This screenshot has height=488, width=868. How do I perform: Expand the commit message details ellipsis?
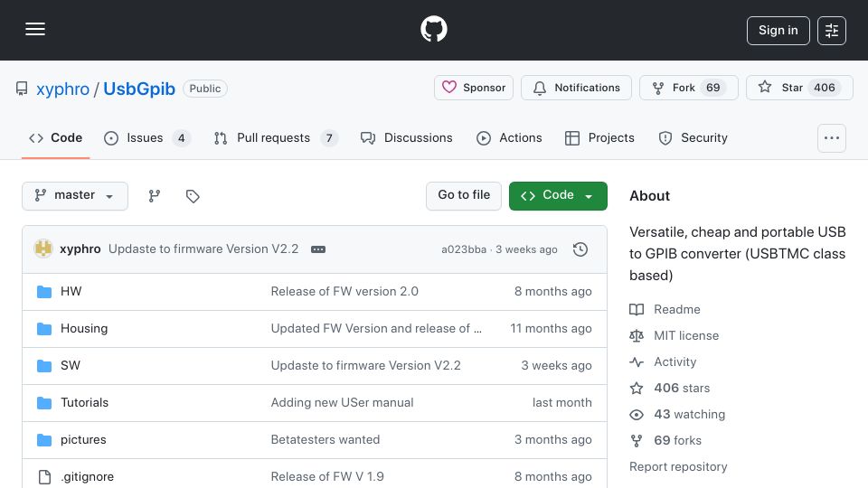(318, 249)
